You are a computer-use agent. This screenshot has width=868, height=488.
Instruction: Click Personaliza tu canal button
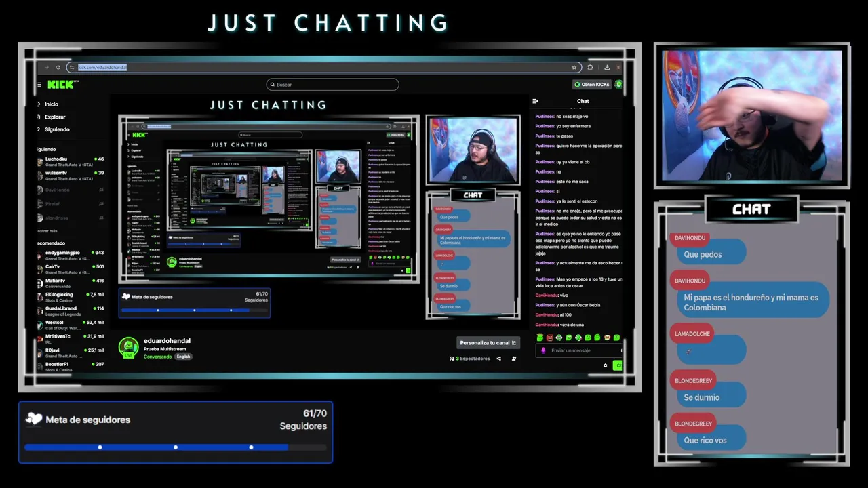point(488,343)
